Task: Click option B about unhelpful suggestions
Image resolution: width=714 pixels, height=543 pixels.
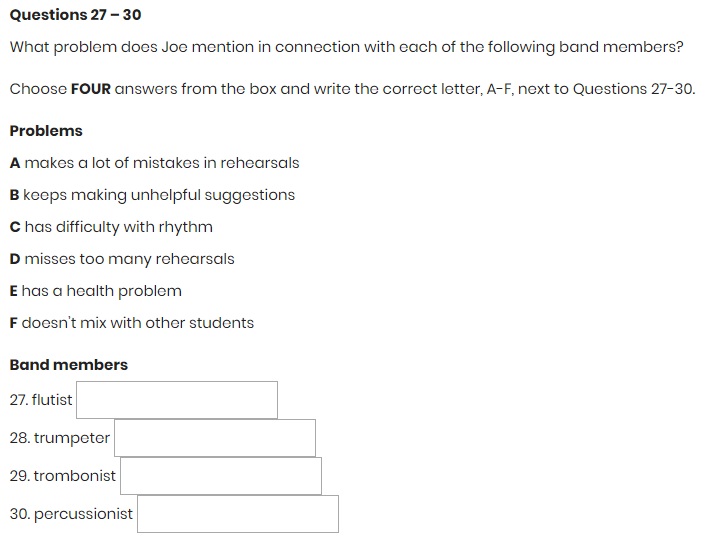Action: coord(152,195)
